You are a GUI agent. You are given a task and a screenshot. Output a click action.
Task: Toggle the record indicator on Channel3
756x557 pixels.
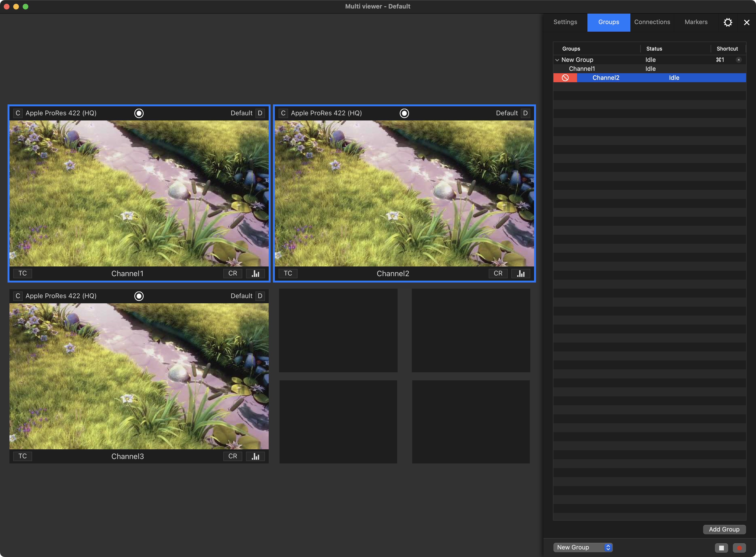coord(139,296)
